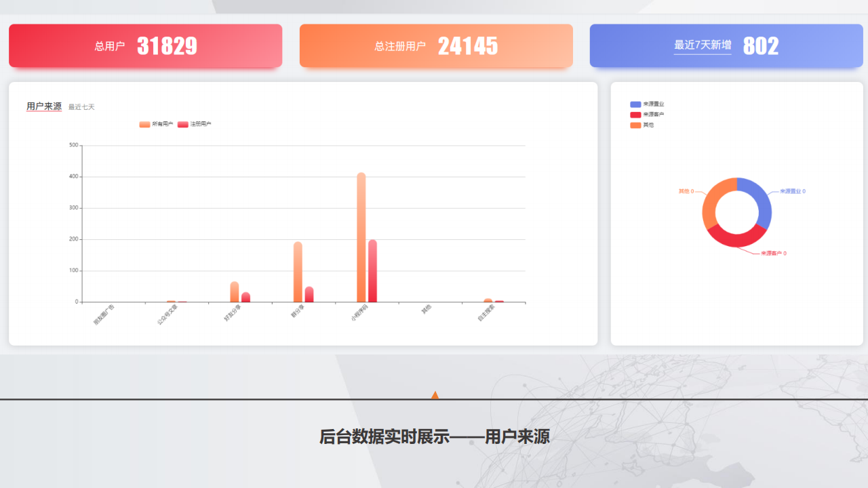This screenshot has width=868, height=488.
Task: Toggle the 其他 pie legend entry
Action: click(642, 125)
